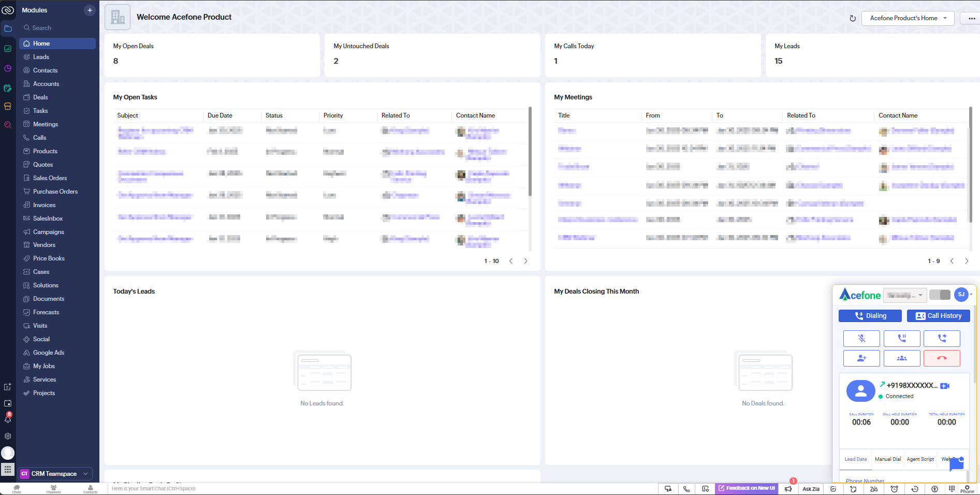Open Campaigns module in sidebar
The width and height of the screenshot is (980, 495).
tap(57, 232)
